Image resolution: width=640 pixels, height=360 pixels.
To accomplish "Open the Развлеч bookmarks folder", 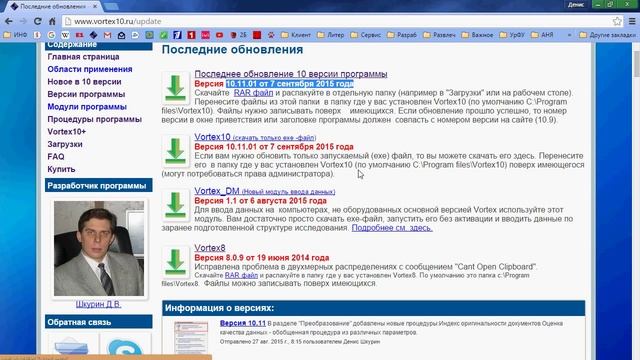I will click(x=440, y=35).
